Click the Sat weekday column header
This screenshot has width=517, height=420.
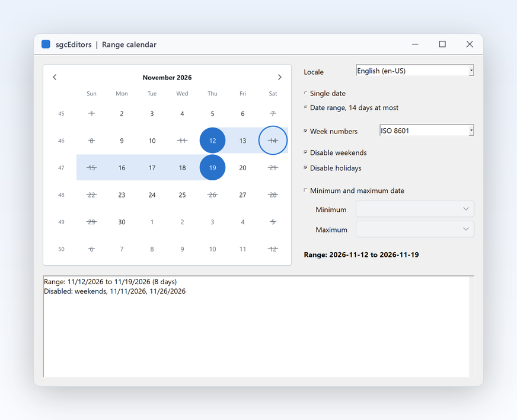(x=273, y=93)
